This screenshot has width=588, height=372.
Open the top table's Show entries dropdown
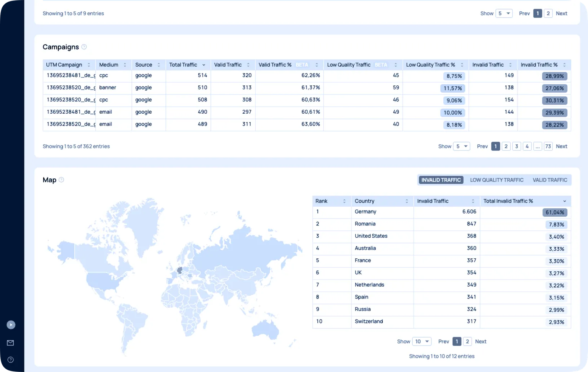click(x=504, y=13)
